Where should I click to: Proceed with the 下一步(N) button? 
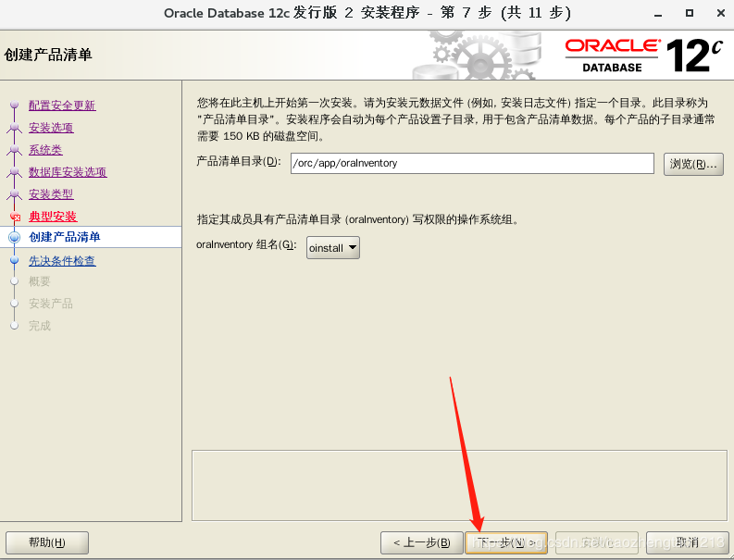point(506,542)
